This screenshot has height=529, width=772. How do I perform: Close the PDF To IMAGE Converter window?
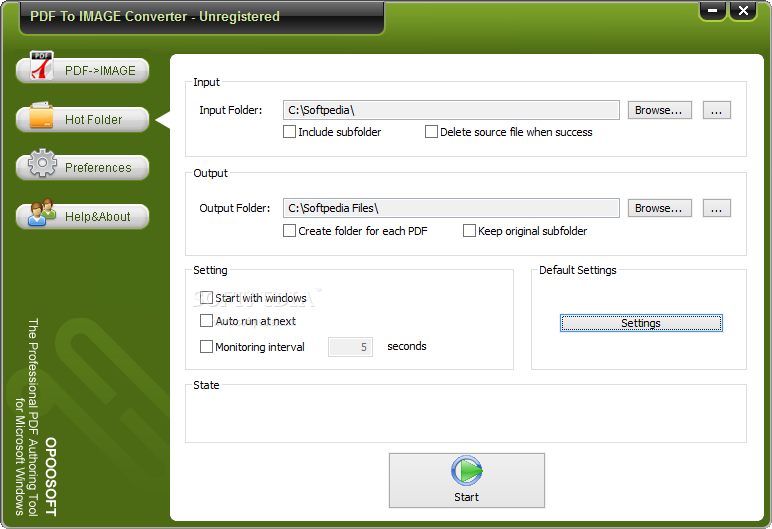tap(743, 11)
